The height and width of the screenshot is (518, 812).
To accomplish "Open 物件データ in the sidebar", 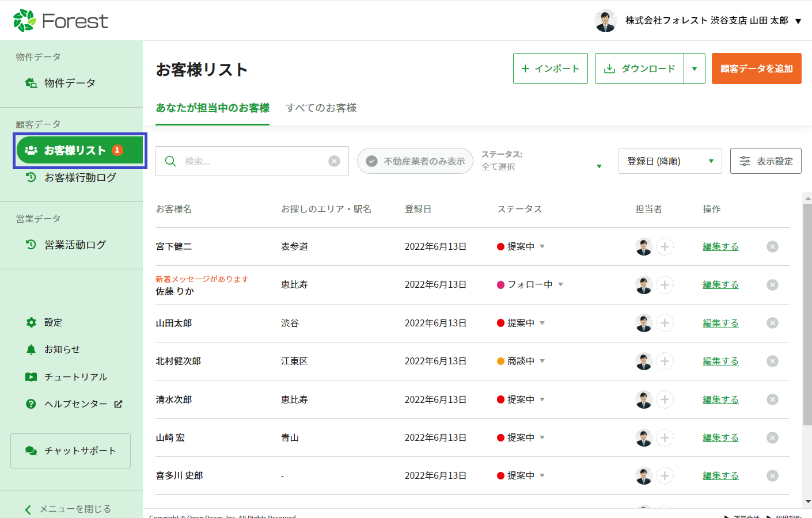I will 69,83.
